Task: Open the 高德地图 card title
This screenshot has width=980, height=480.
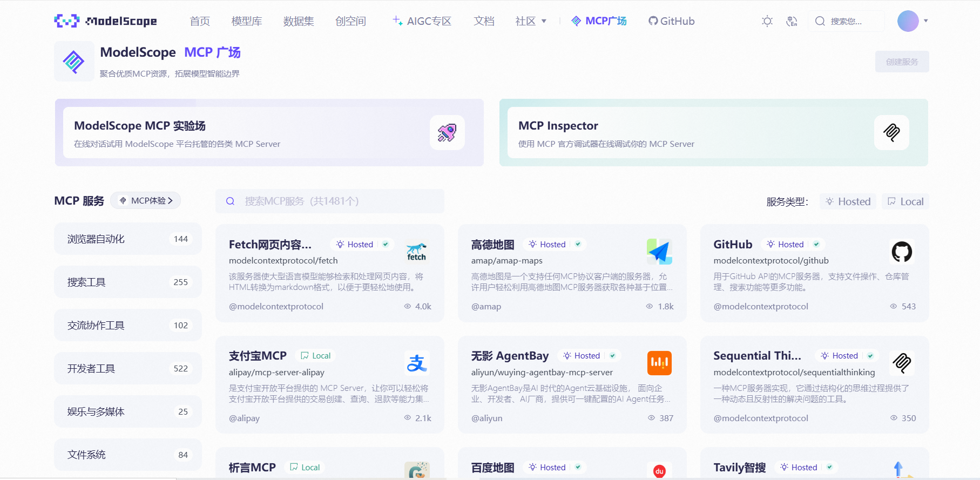Action: [x=492, y=245]
